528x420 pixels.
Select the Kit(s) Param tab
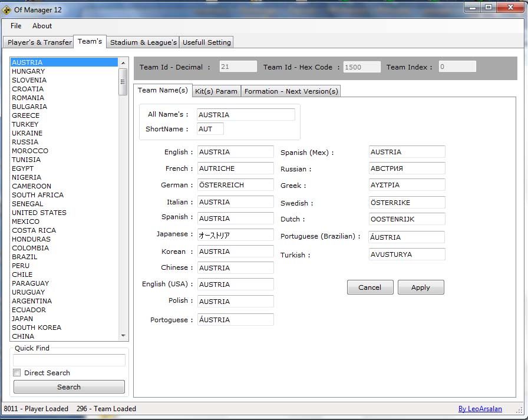pyautogui.click(x=216, y=91)
